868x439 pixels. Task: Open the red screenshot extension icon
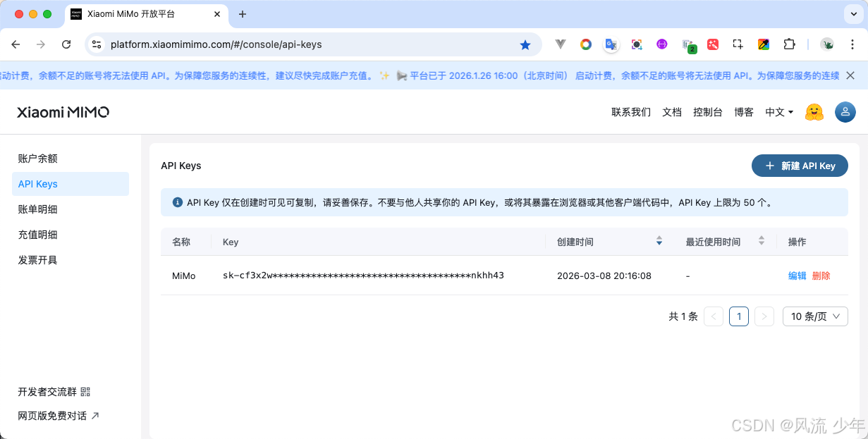pos(713,44)
